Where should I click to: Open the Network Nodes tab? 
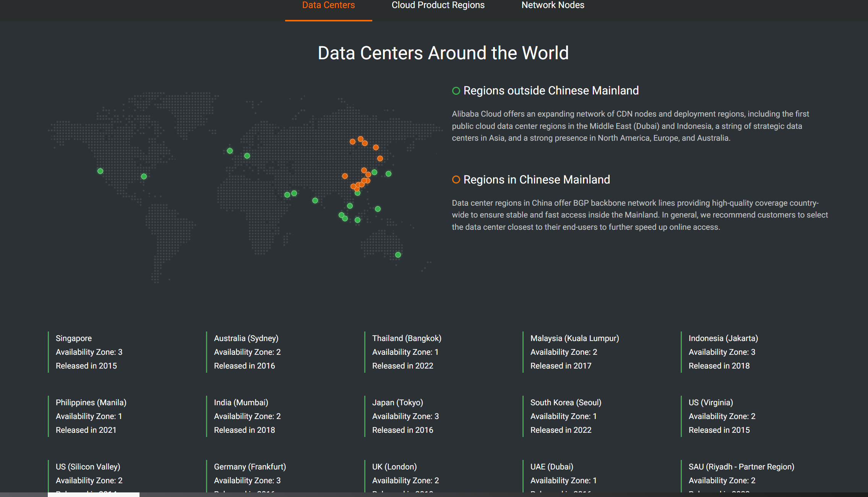point(553,5)
